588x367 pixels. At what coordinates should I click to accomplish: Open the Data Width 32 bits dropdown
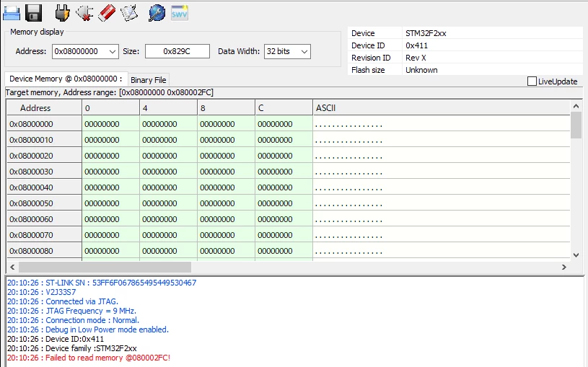coord(287,52)
